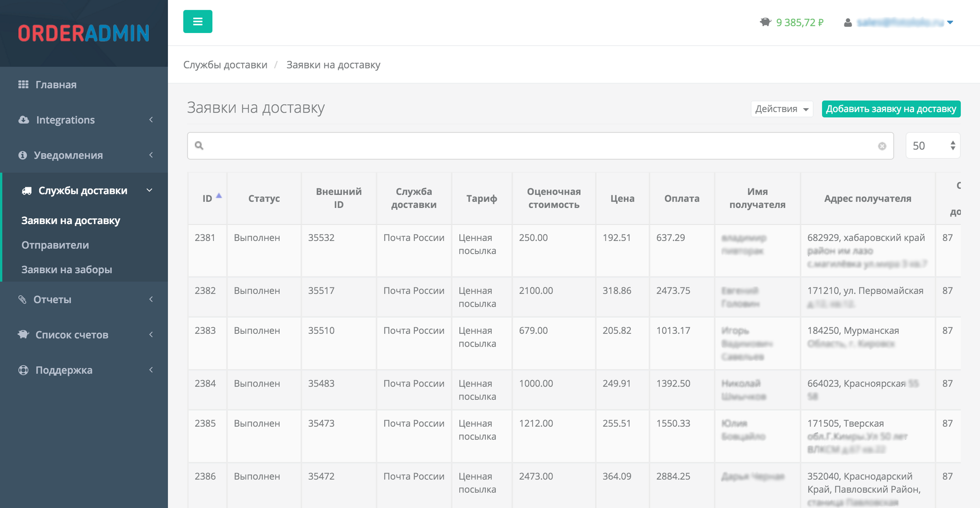Click the hamburger menu toggle button

click(x=198, y=22)
